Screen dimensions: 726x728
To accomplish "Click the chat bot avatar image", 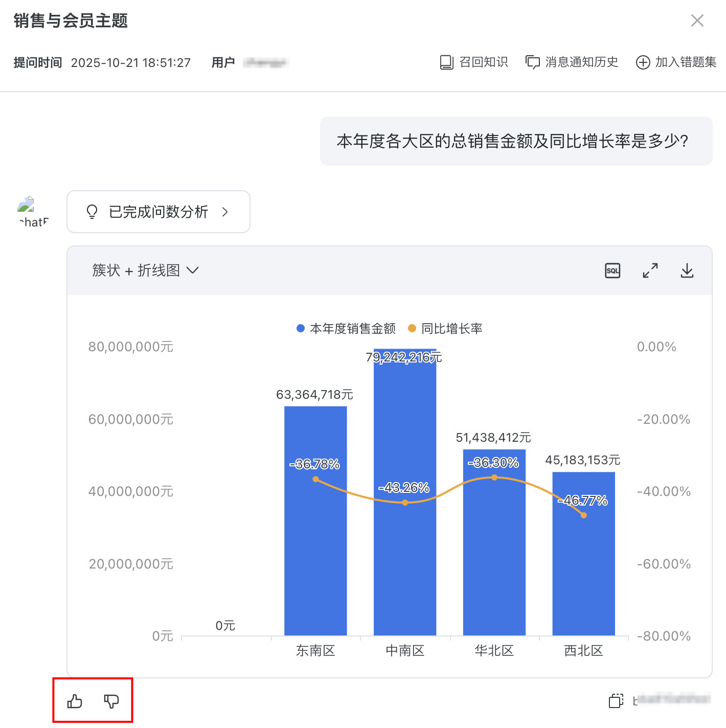I will [x=26, y=204].
